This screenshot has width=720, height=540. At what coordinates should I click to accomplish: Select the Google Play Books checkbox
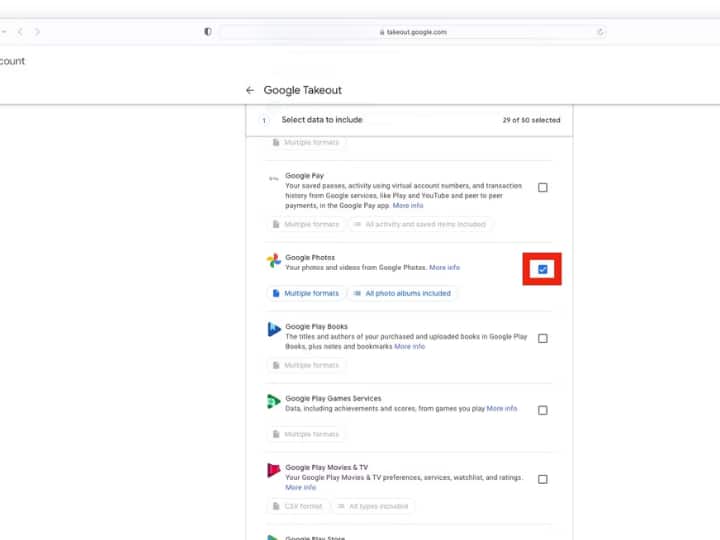[542, 338]
